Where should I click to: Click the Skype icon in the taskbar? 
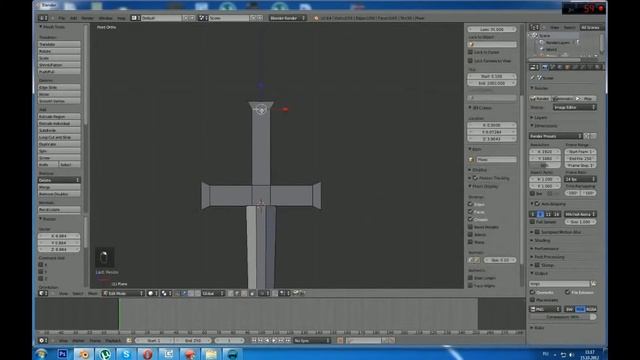[126, 354]
